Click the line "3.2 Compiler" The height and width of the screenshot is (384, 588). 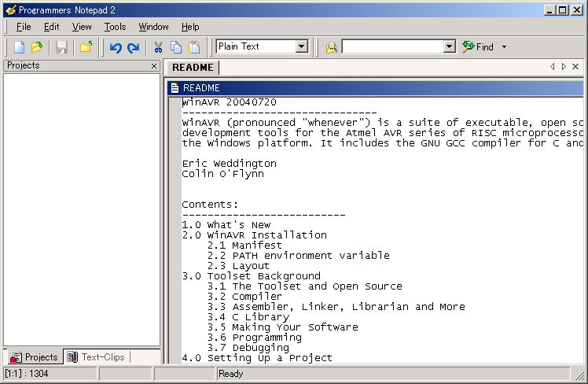tap(244, 297)
